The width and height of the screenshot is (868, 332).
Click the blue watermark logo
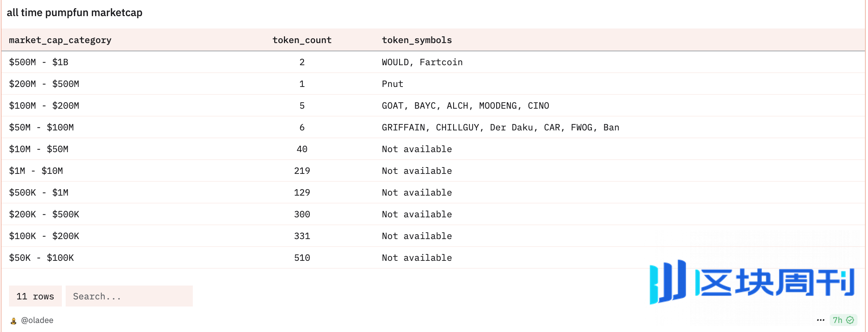click(x=751, y=282)
